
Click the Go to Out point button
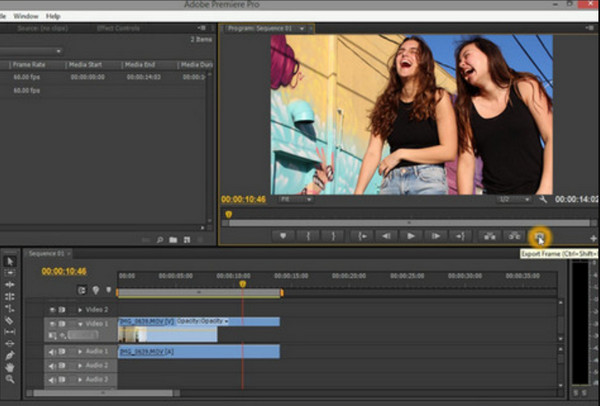point(460,236)
